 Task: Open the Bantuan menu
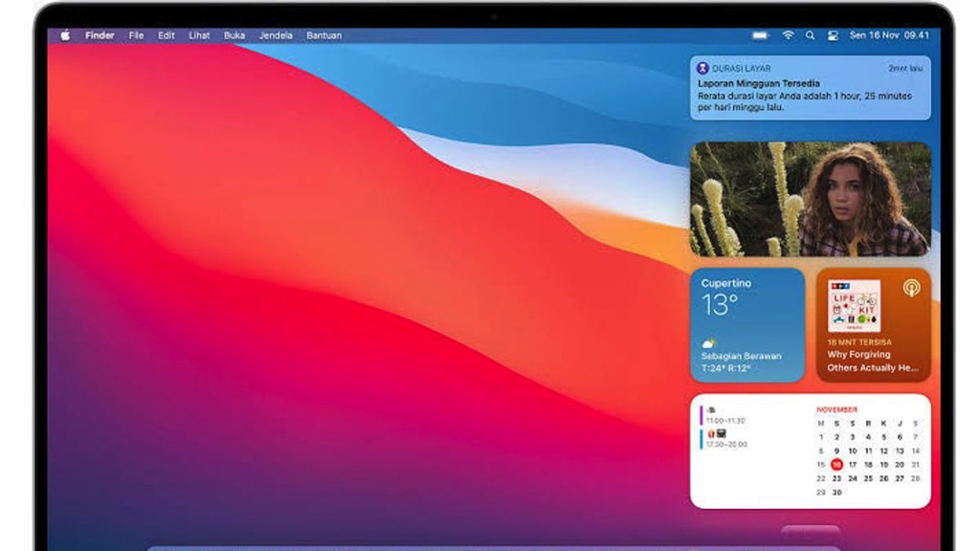[x=326, y=34]
